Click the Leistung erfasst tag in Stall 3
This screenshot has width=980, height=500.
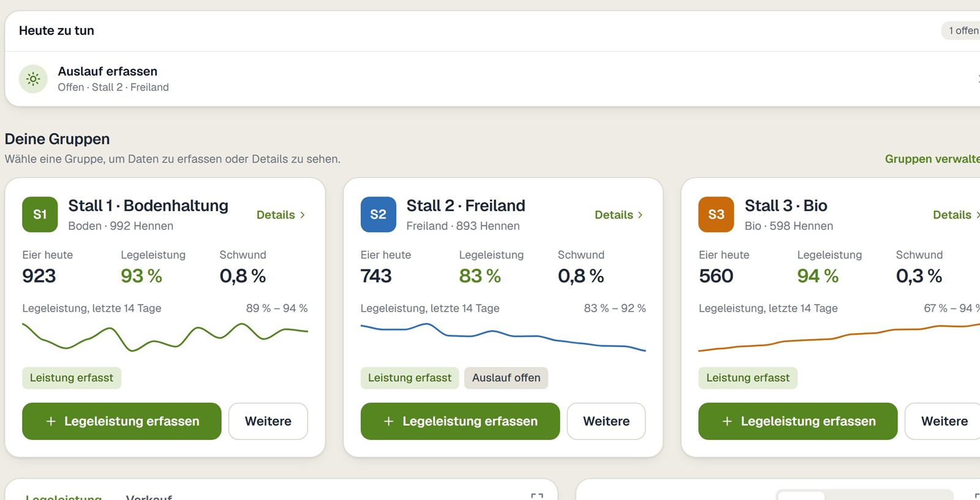point(748,378)
